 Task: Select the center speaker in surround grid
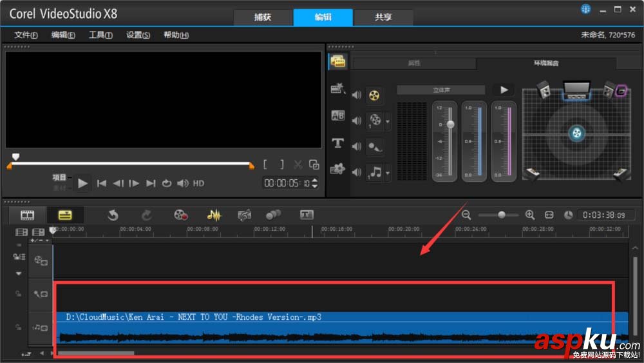(576, 90)
